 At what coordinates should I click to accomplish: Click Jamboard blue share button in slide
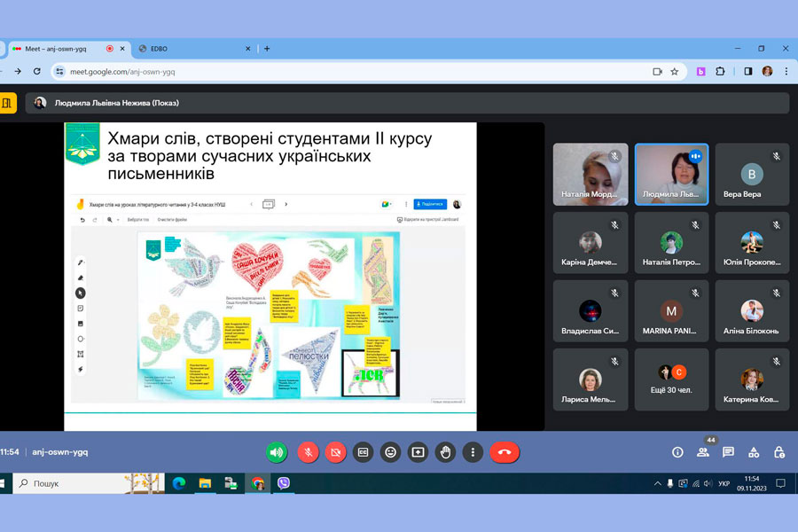[430, 204]
